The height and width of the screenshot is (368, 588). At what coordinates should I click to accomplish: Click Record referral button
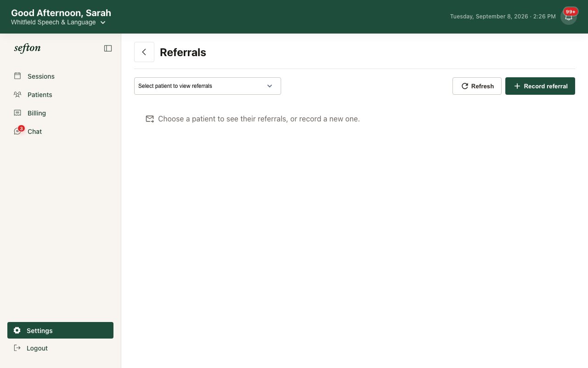tap(540, 86)
